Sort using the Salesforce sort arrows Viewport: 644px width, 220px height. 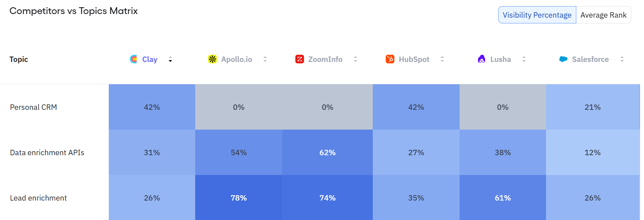pyautogui.click(x=622, y=59)
